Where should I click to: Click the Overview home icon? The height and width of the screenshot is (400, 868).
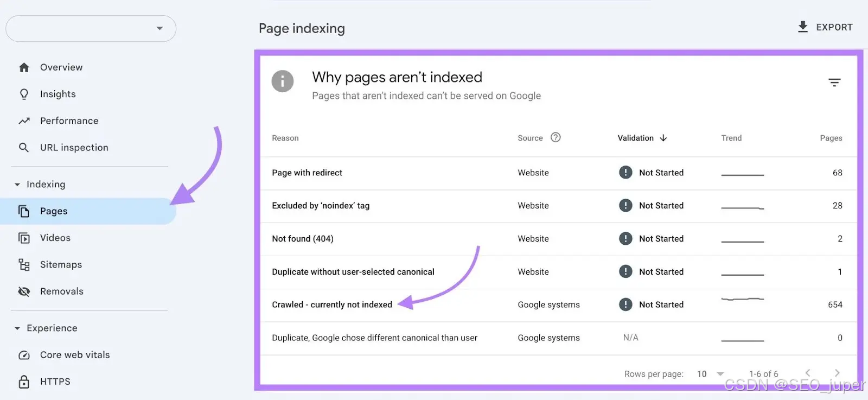point(24,67)
